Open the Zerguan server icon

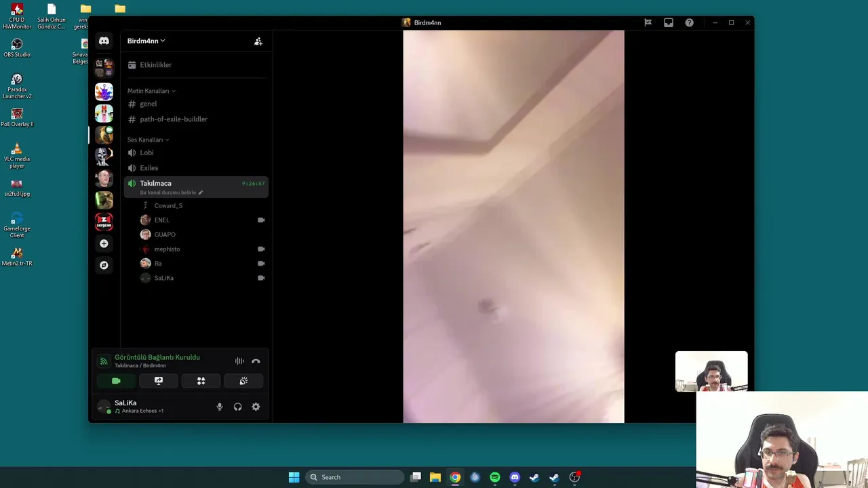(x=104, y=222)
